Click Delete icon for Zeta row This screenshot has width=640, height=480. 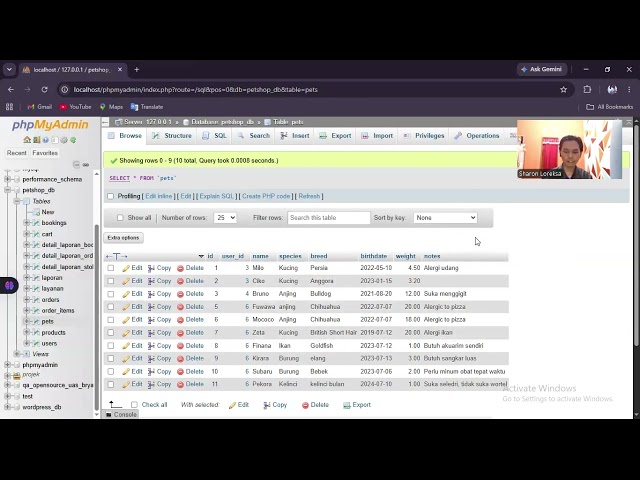(x=180, y=333)
